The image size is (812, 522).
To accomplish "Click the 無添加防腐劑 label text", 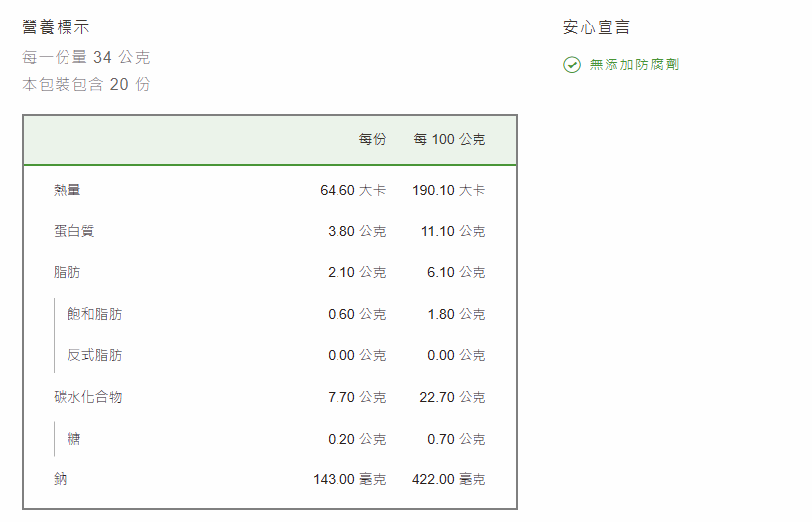I will tap(634, 65).
